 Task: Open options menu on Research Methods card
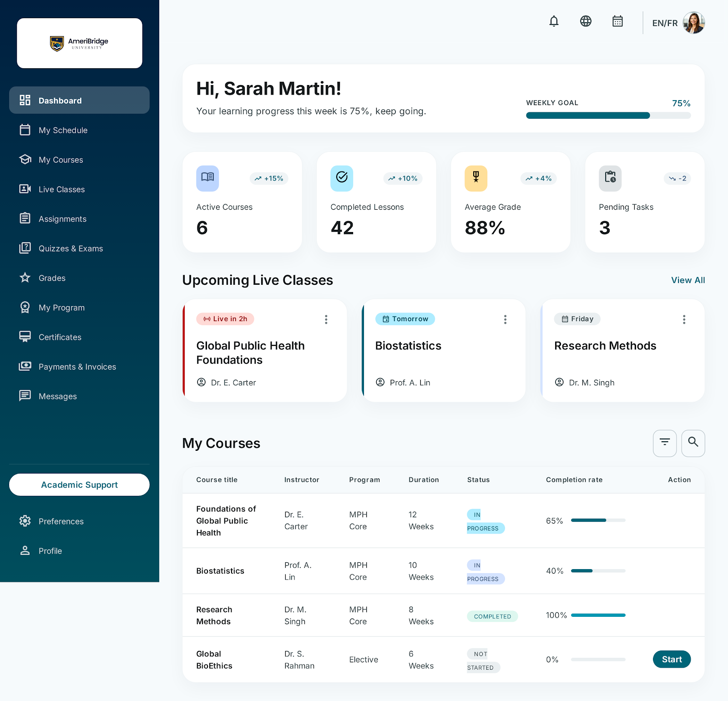point(684,319)
